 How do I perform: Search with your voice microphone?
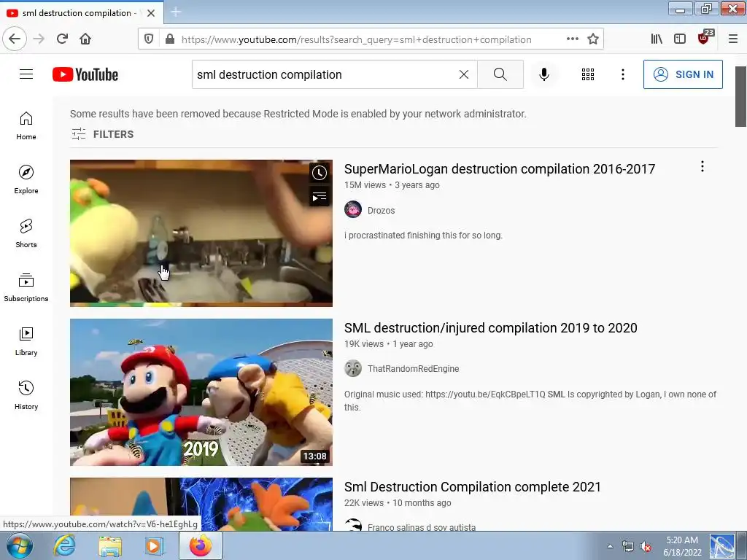click(x=544, y=74)
